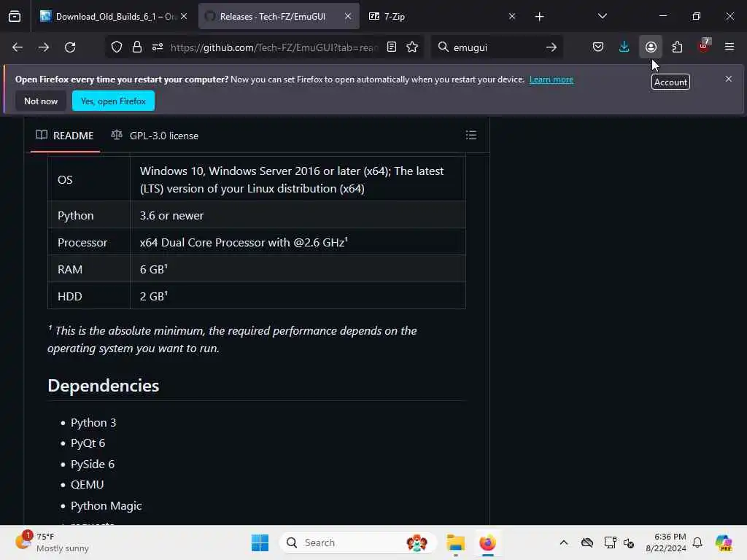Click the '3.6 or newer' Python cell
Viewport: 747px width, 560px height.
pyautogui.click(x=298, y=215)
